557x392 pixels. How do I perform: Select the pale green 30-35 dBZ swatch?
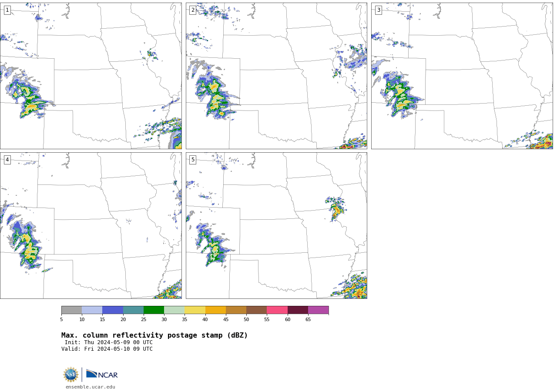pyautogui.click(x=174, y=310)
